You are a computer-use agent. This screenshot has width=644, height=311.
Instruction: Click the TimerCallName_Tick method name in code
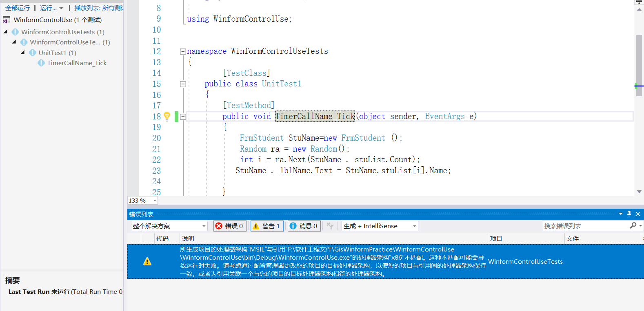pyautogui.click(x=315, y=116)
